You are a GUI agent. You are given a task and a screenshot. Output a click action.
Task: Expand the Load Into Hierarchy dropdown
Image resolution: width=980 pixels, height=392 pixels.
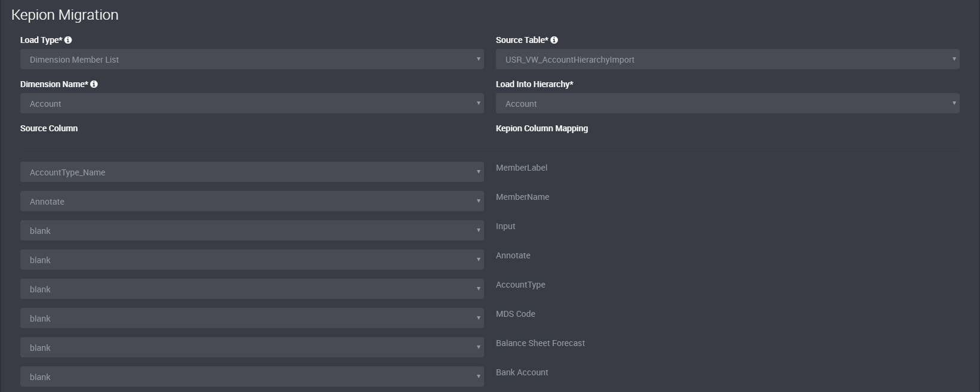point(728,103)
